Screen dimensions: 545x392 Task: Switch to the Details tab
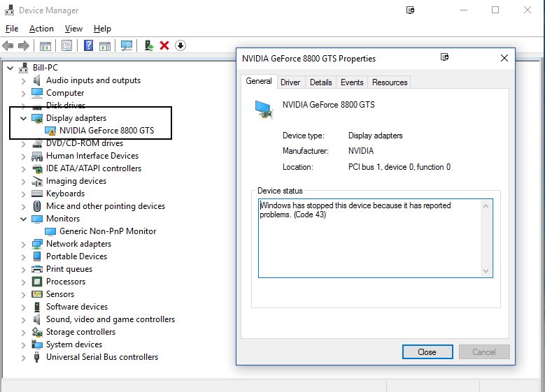click(x=321, y=82)
